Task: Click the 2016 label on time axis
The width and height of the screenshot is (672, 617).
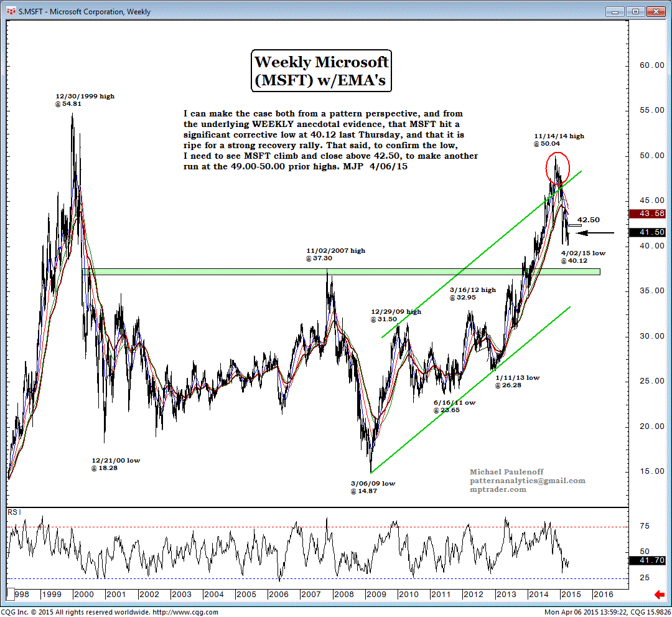Action: pos(604,595)
